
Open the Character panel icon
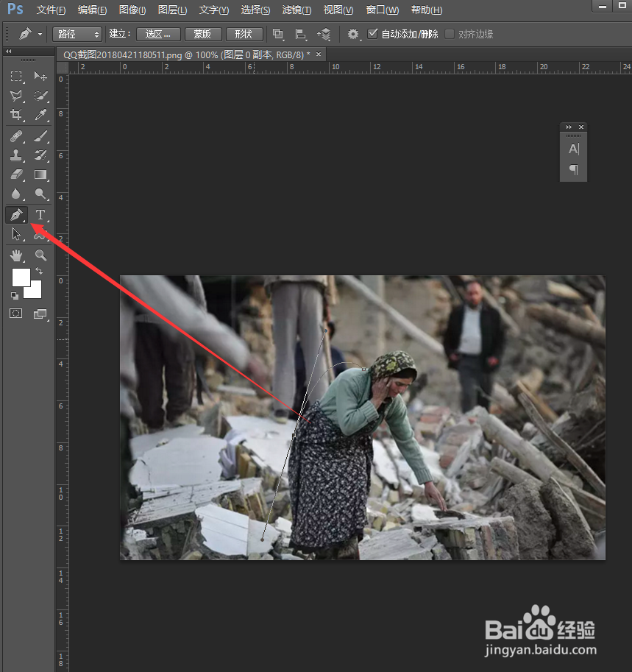[574, 149]
